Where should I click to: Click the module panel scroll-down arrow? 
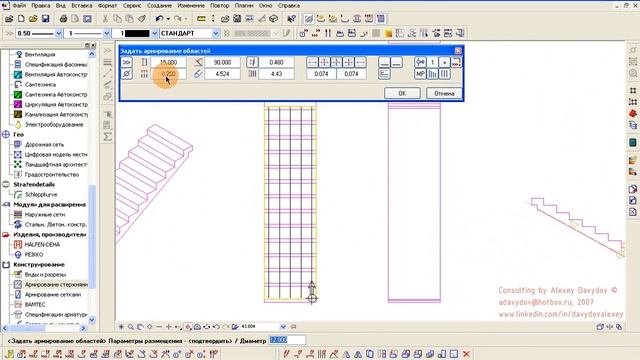click(92, 320)
